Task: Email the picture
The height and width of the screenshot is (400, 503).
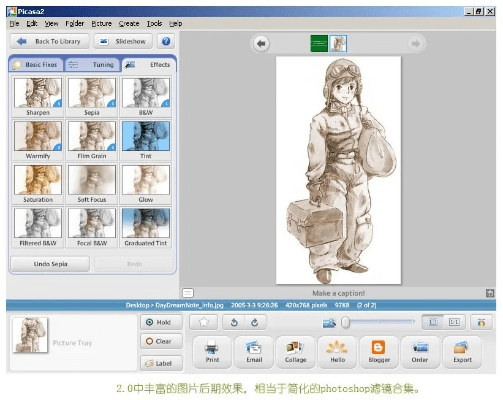Action: [254, 352]
